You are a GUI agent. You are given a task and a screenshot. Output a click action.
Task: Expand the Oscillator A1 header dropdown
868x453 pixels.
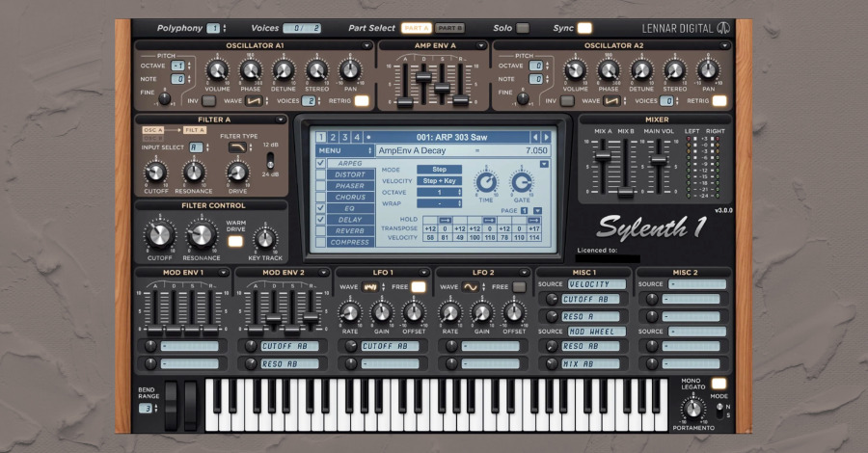tap(366, 45)
